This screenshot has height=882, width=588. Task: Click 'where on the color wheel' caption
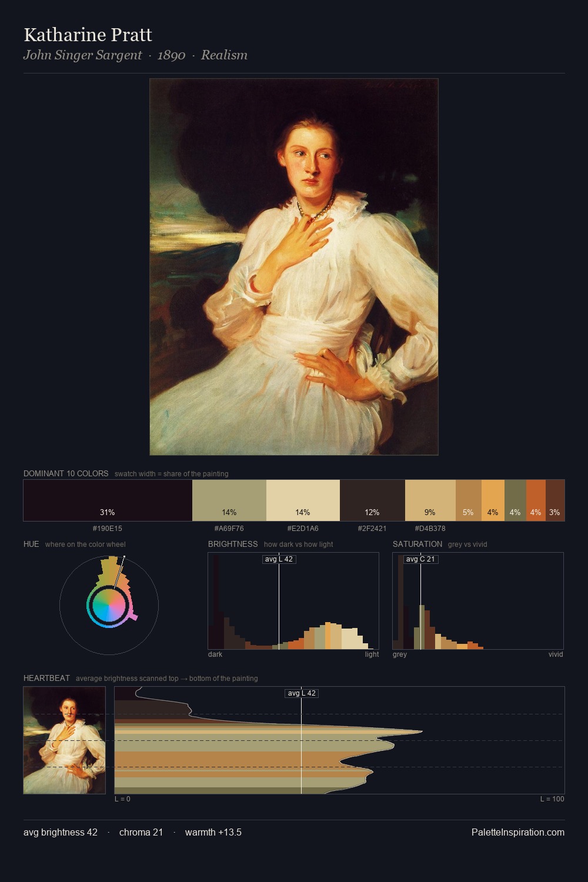point(85,544)
